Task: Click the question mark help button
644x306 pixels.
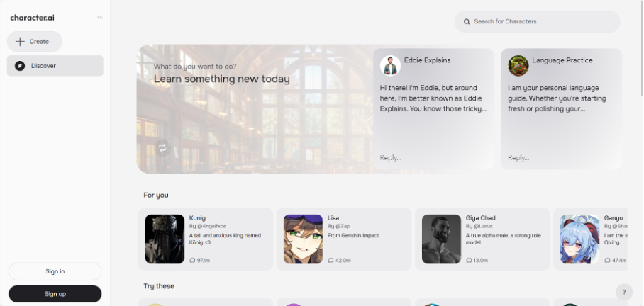Action: [x=624, y=293]
